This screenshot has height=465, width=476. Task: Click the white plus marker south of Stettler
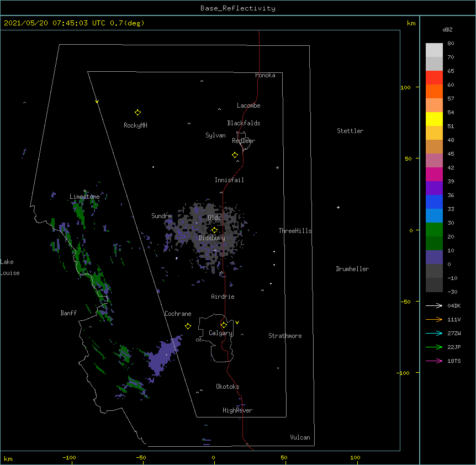coord(338,207)
